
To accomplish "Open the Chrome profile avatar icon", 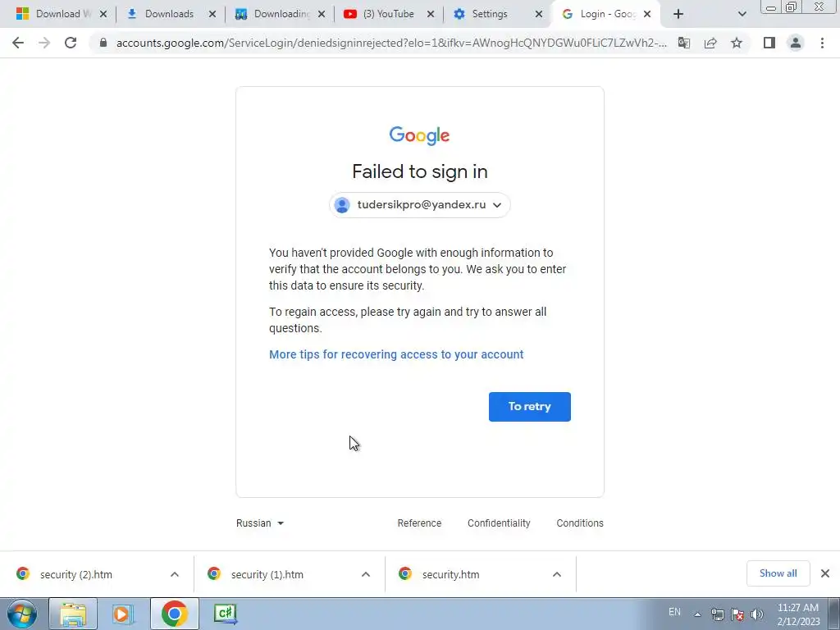I will (x=796, y=43).
